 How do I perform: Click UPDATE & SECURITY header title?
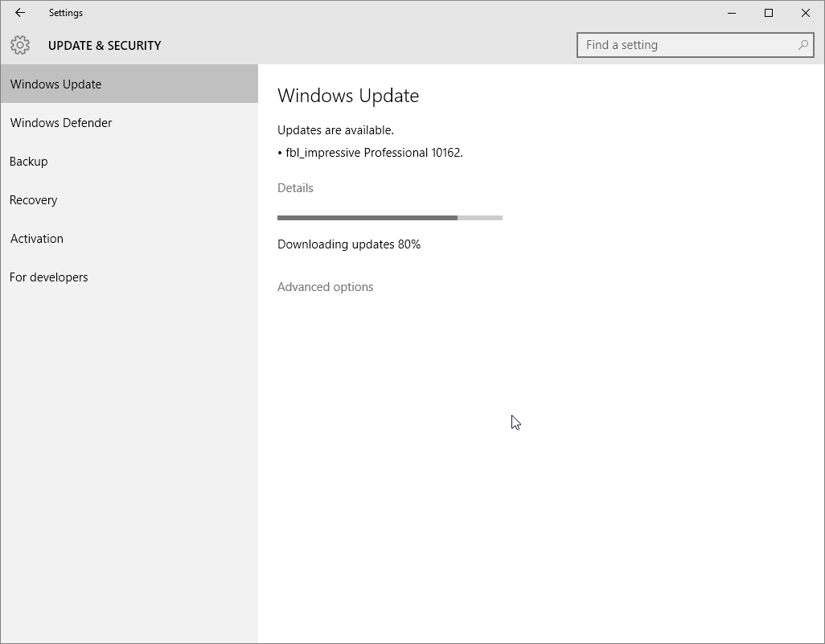pyautogui.click(x=105, y=46)
